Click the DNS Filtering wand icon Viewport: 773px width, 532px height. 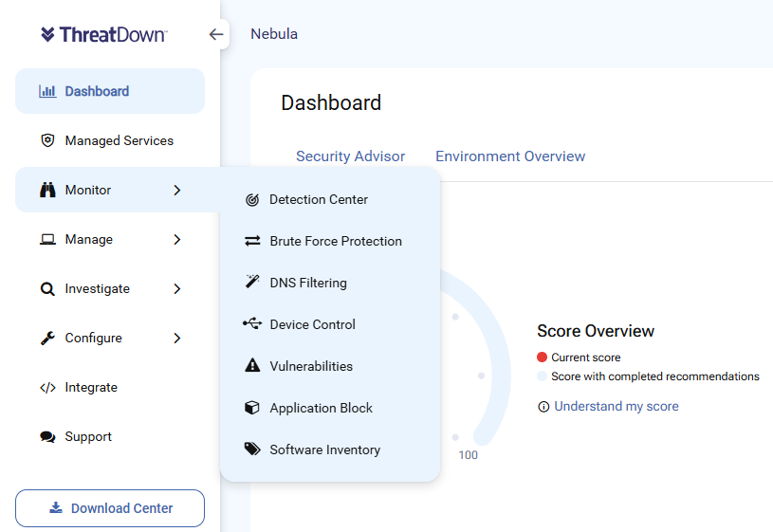tap(252, 282)
